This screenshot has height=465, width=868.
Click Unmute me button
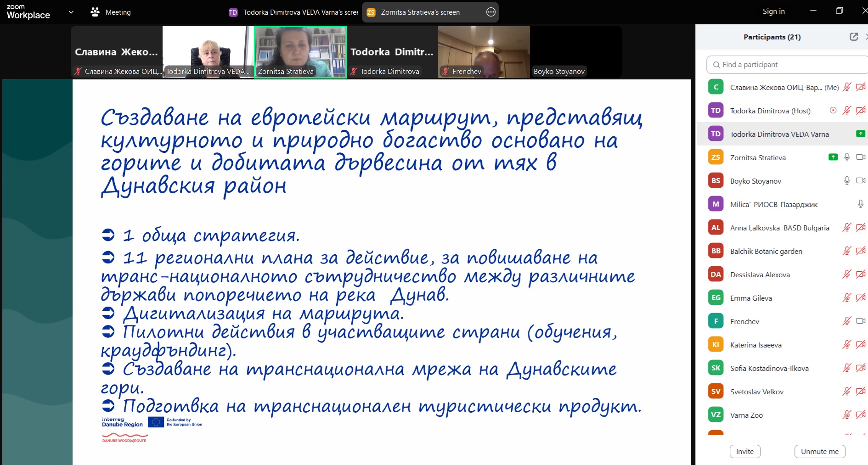tap(820, 452)
